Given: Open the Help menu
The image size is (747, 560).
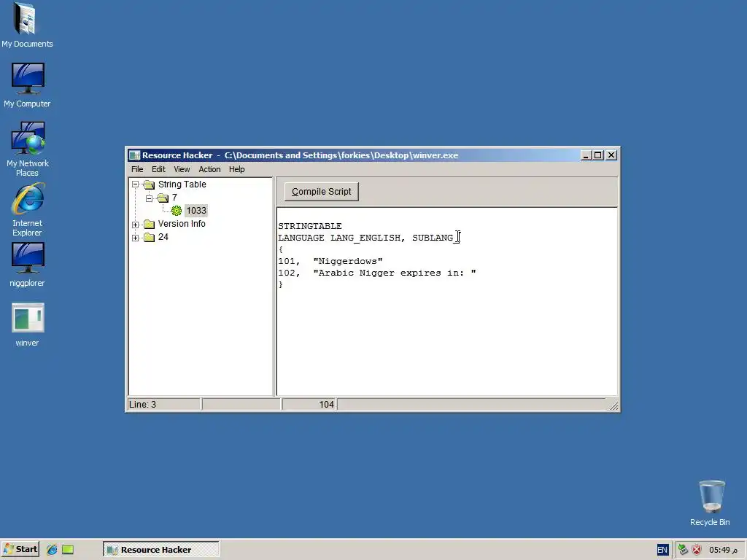Looking at the screenshot, I should [x=237, y=169].
